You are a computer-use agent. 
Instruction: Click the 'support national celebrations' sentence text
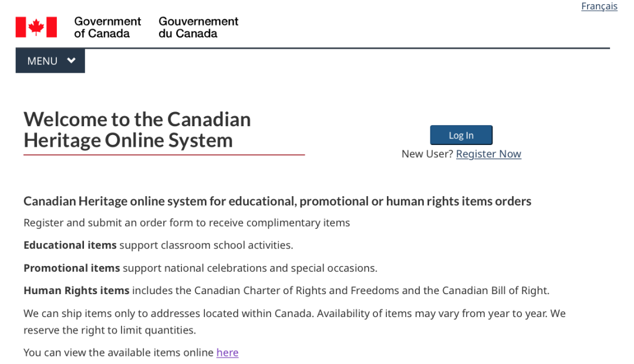pos(250,268)
